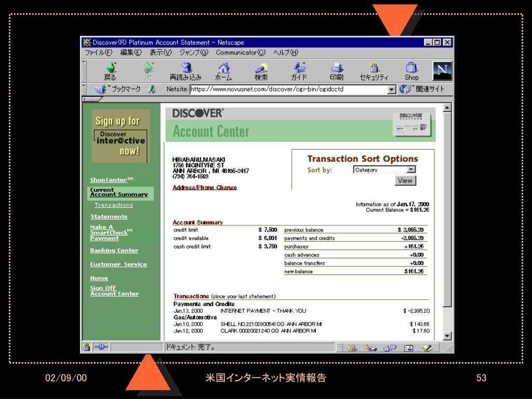This screenshot has width=532, height=399.
Task: Click the Netsite URL address field
Action: [x=288, y=89]
